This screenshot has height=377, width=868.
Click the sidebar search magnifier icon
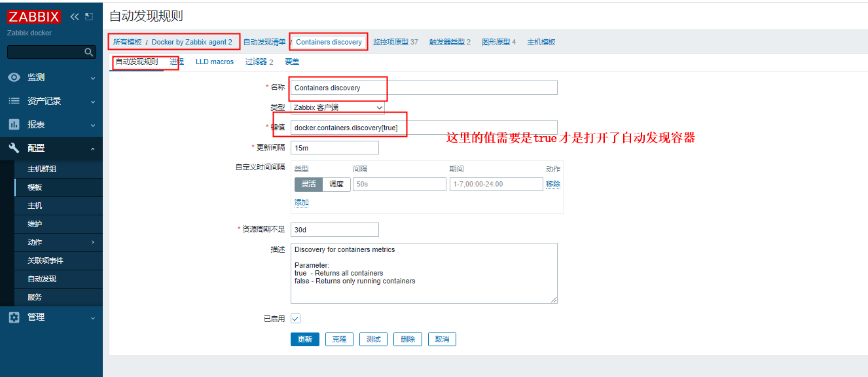tap(90, 52)
